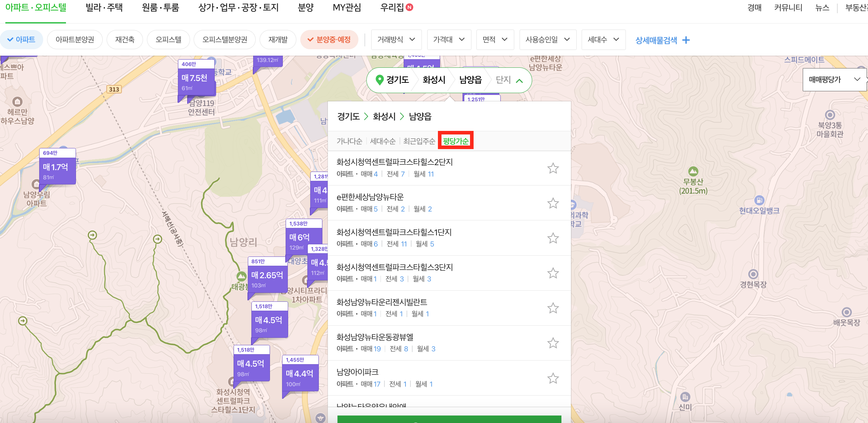Click the 무봉산 mountain marker icon
868x423 pixels.
click(x=693, y=171)
